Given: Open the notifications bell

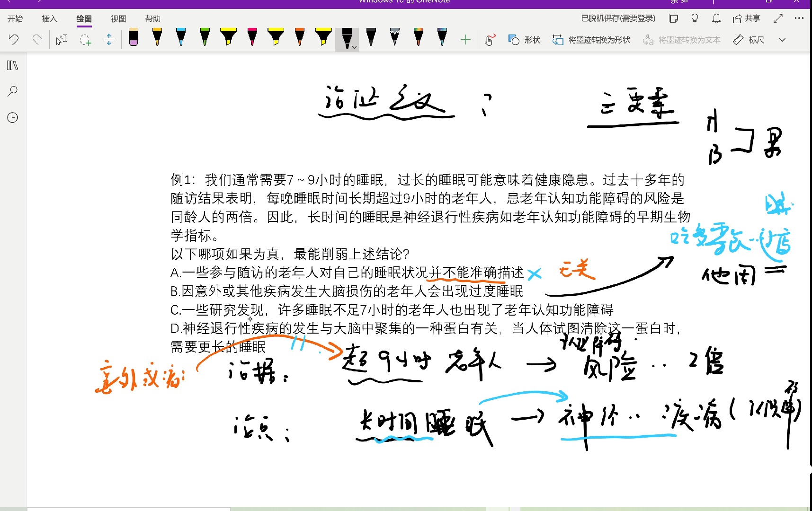Looking at the screenshot, I should click(x=716, y=18).
